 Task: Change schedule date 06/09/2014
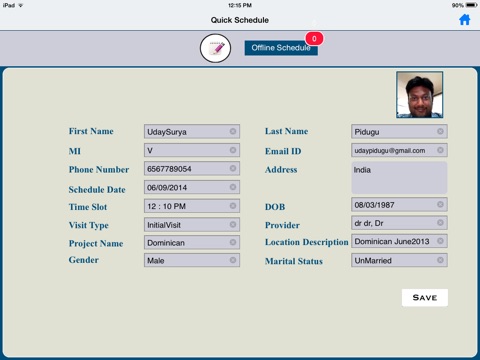pos(192,187)
